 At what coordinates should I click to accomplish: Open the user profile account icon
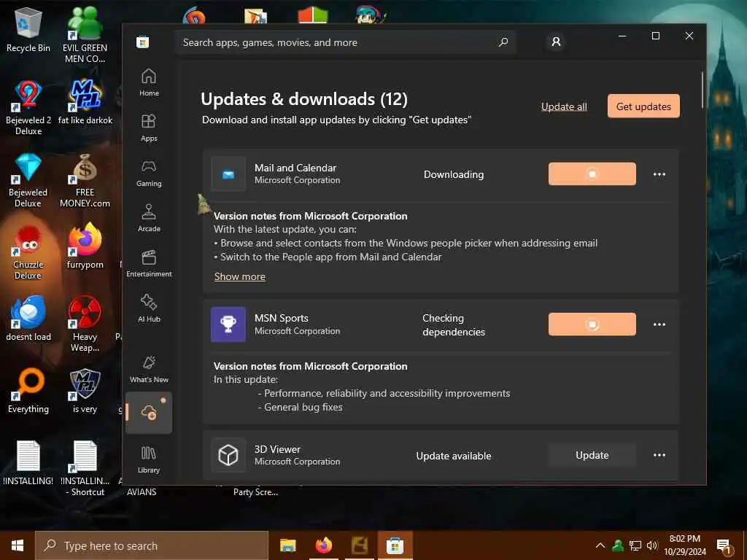(x=556, y=42)
